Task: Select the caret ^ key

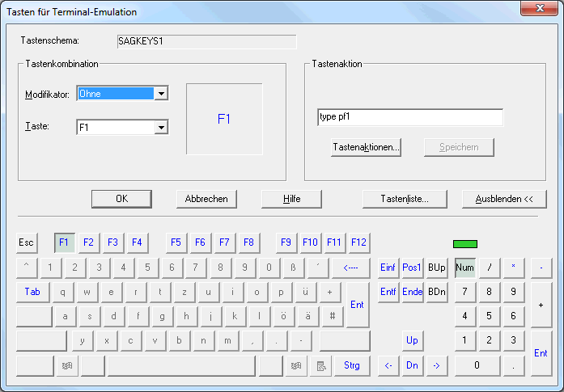Action: 27,268
